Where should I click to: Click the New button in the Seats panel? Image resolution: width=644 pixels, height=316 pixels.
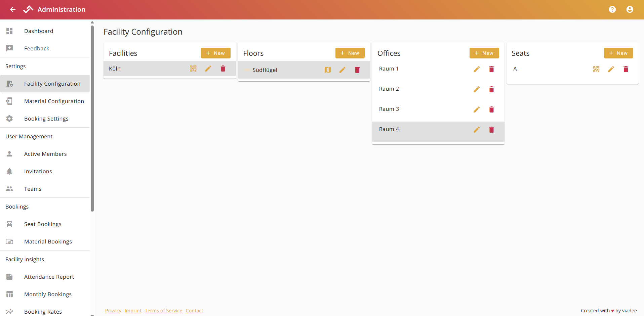(x=618, y=53)
